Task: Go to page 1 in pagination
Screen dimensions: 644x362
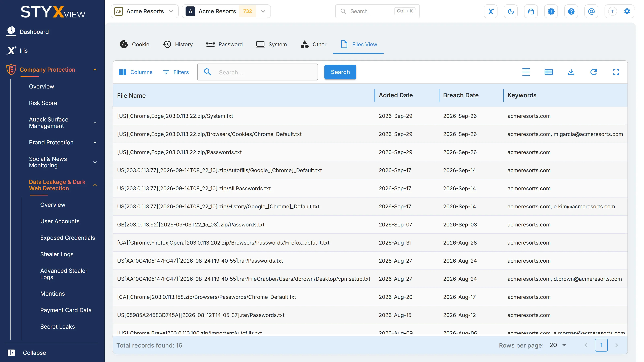Action: tap(601, 345)
